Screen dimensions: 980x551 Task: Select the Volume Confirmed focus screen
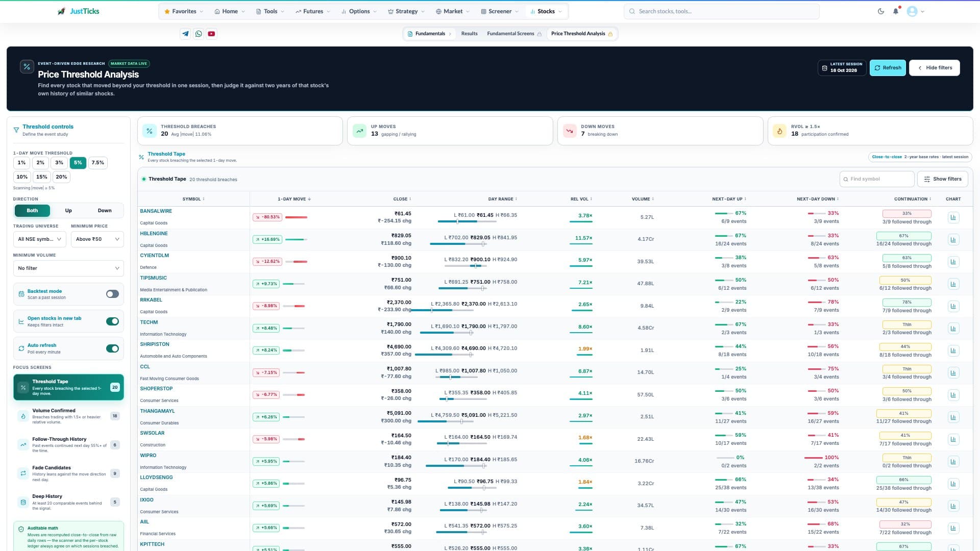tap(68, 416)
